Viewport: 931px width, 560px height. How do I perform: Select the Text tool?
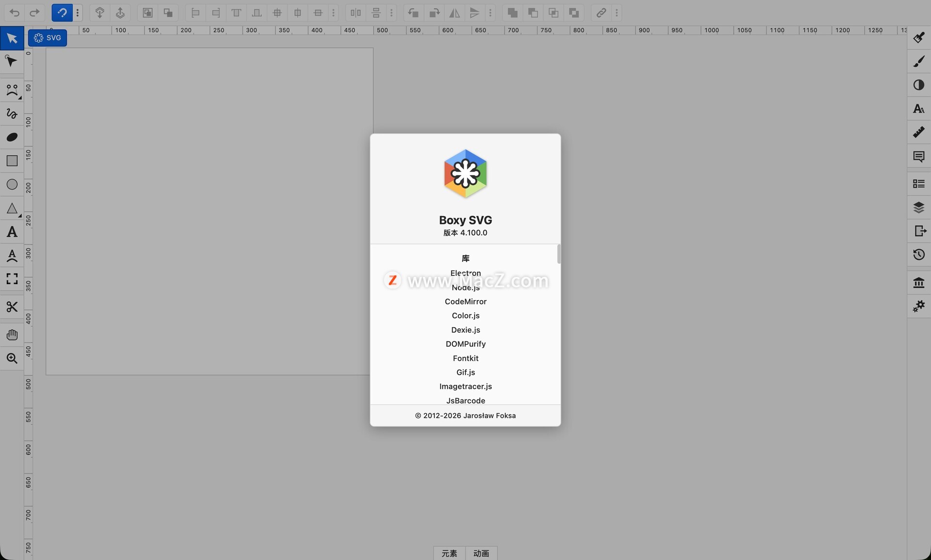click(12, 232)
